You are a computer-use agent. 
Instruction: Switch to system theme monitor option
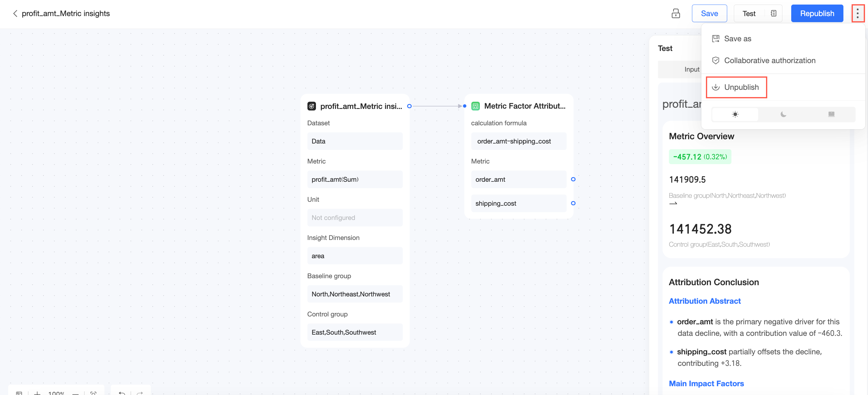pos(831,114)
